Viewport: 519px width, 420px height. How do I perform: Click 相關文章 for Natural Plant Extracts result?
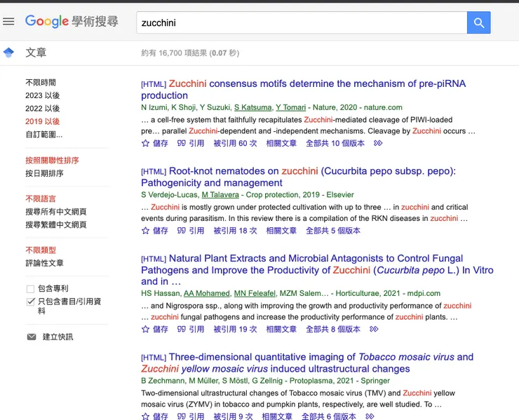pos(281,330)
